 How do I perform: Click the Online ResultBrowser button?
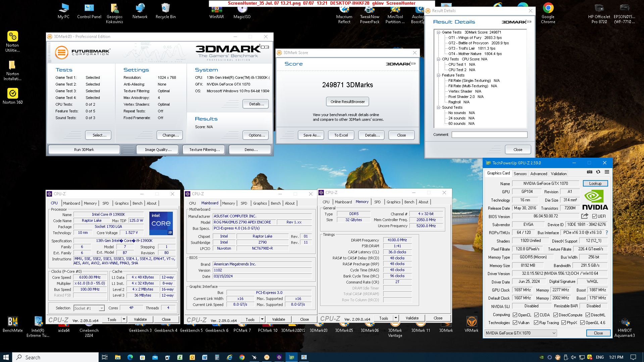347,102
